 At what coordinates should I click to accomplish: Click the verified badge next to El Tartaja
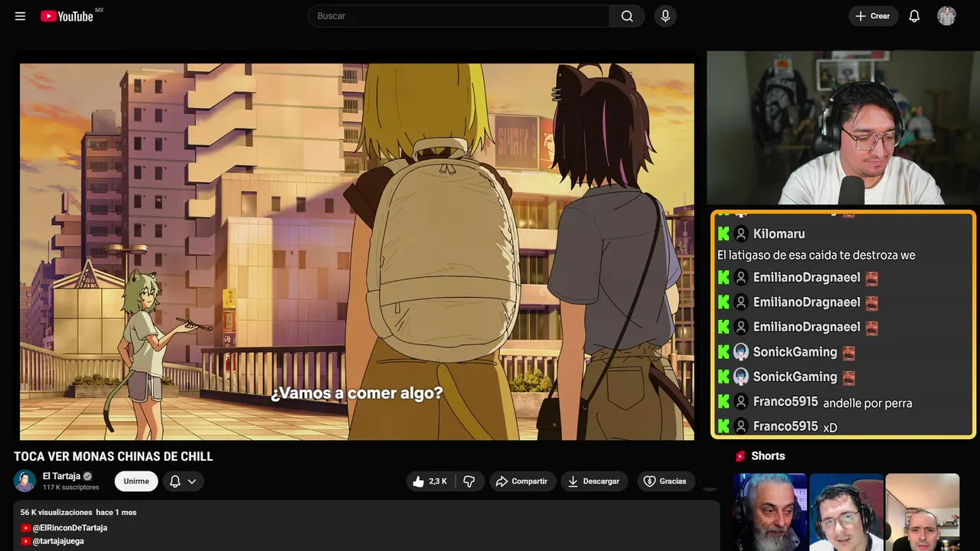click(87, 476)
